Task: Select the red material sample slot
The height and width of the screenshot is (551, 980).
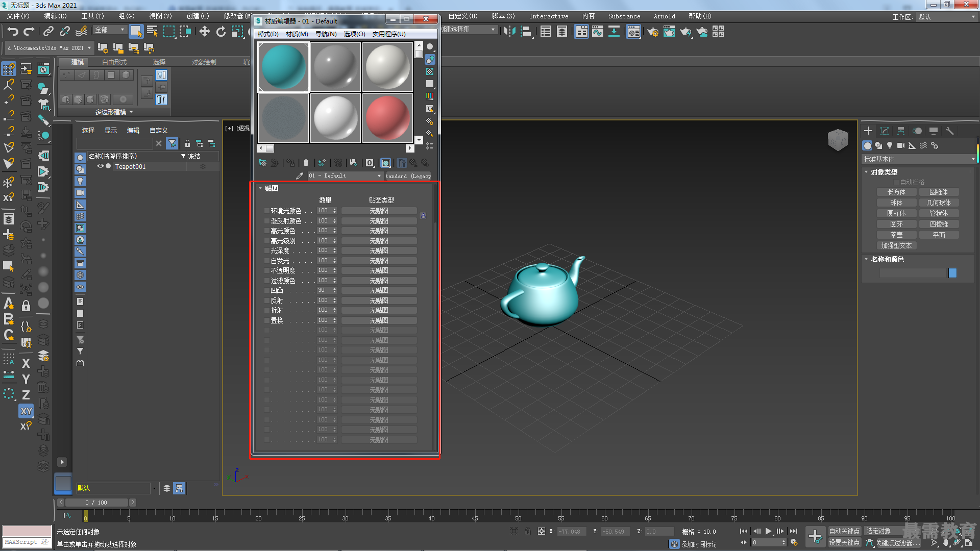Action: pyautogui.click(x=388, y=118)
